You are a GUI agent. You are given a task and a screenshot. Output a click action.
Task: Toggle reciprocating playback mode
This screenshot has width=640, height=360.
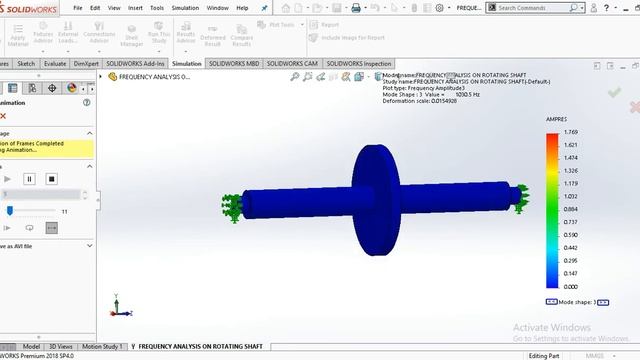51,228
